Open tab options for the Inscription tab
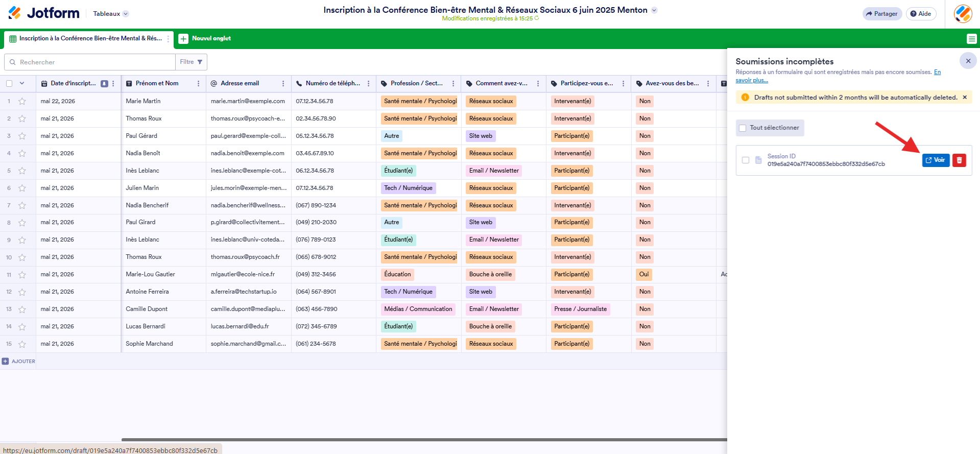 click(x=168, y=39)
